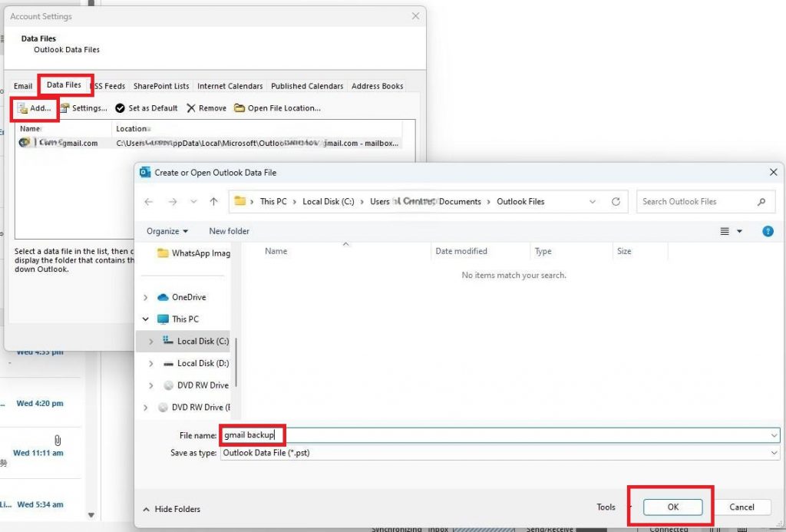Viewport: 786px width, 532px height.
Task: Create a New folder
Action: (229, 231)
